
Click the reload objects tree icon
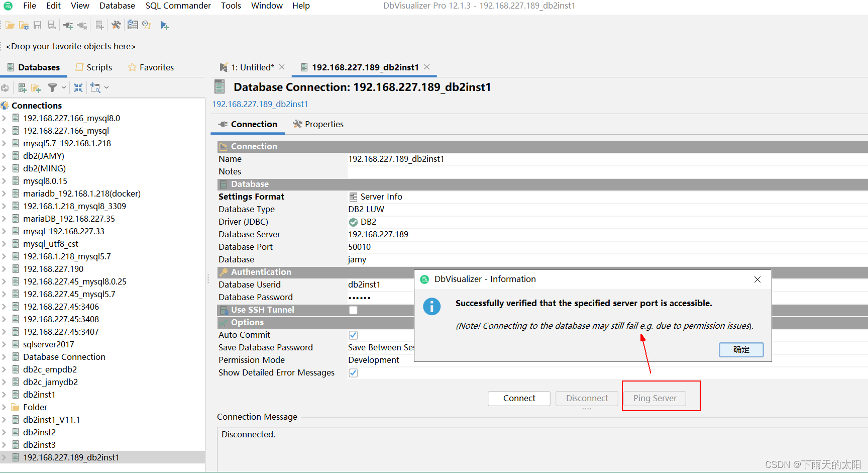tap(5, 88)
